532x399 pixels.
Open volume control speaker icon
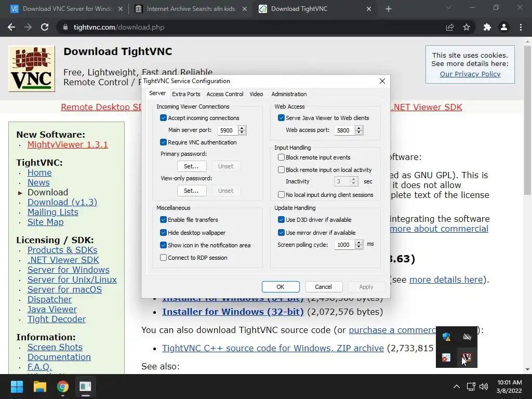[484, 387]
